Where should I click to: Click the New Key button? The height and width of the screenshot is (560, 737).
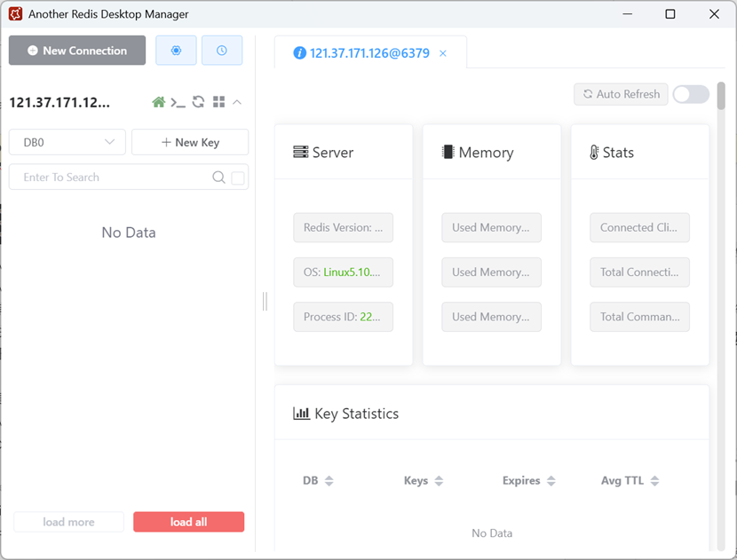point(190,142)
